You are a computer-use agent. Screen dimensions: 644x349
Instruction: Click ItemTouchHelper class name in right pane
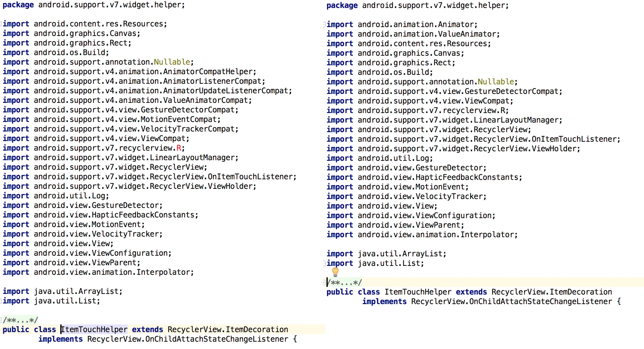(x=418, y=292)
